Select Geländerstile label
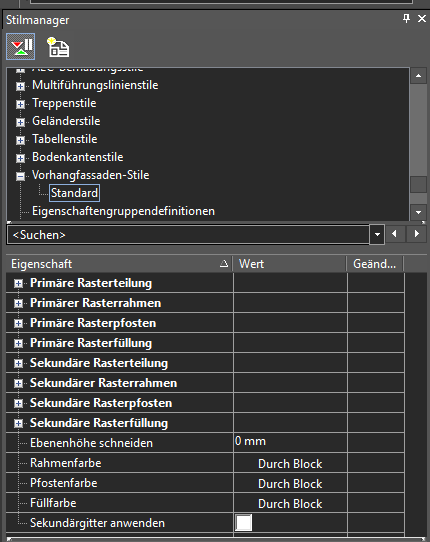 66,121
